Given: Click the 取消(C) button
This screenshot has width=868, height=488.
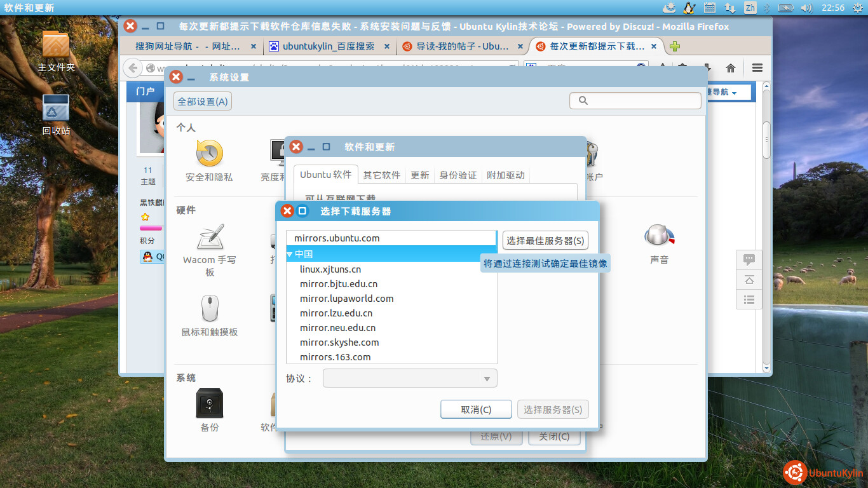Looking at the screenshot, I should tap(476, 410).
